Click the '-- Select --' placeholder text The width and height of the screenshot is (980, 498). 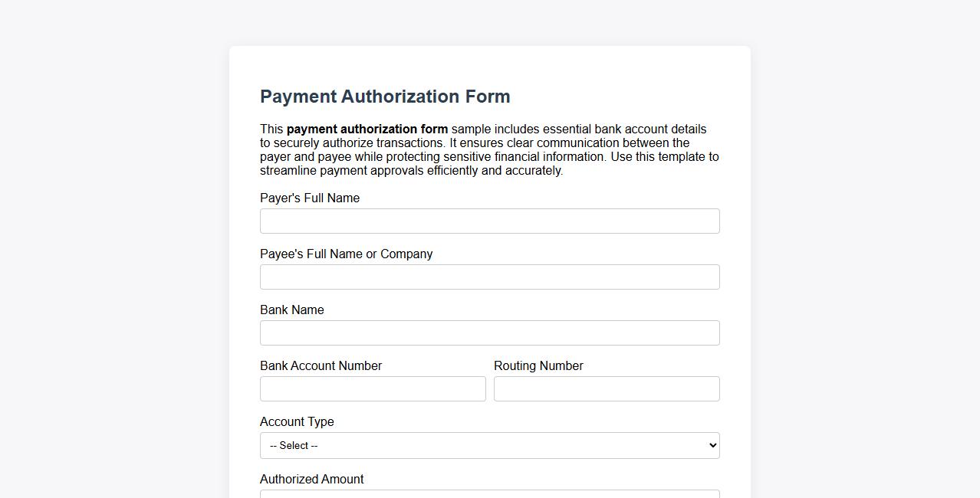292,445
